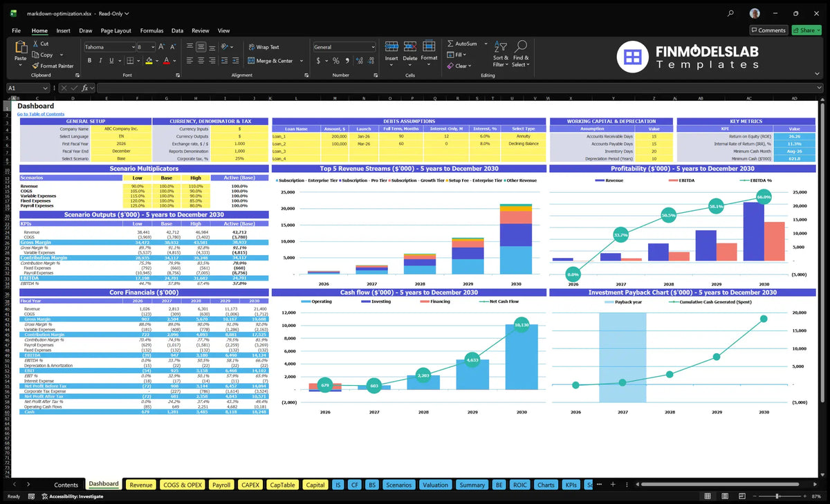Screen dimensions: 830x504
Task: Apply yellow fill color bucket
Action: coord(148,61)
